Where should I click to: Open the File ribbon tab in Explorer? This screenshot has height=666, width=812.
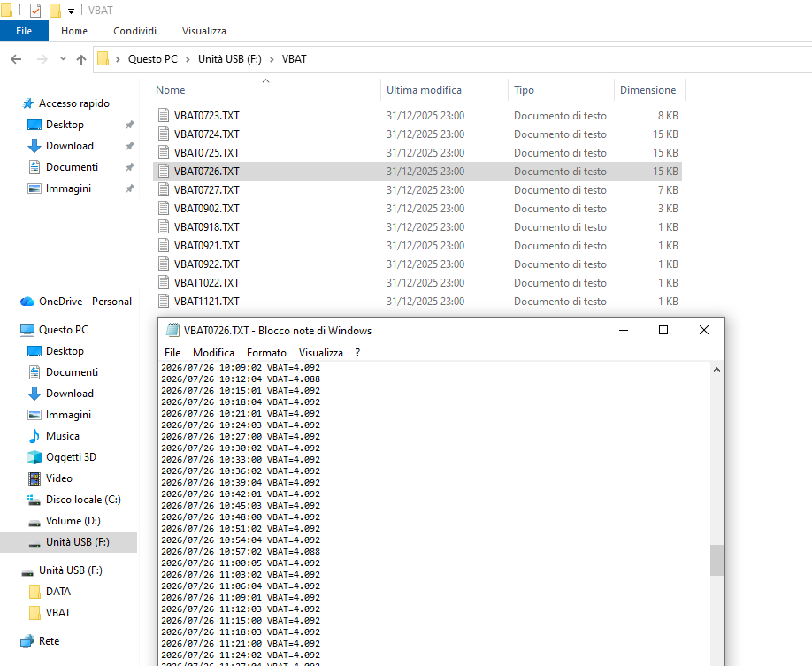[x=24, y=31]
